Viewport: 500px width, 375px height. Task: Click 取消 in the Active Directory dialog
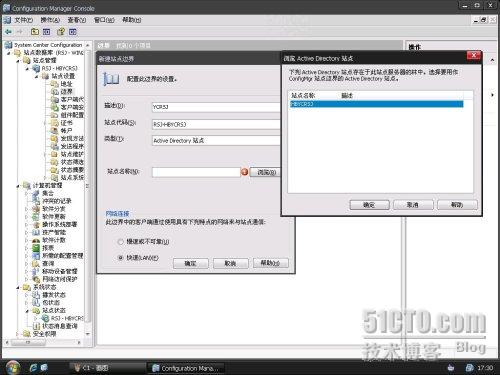(x=413, y=205)
